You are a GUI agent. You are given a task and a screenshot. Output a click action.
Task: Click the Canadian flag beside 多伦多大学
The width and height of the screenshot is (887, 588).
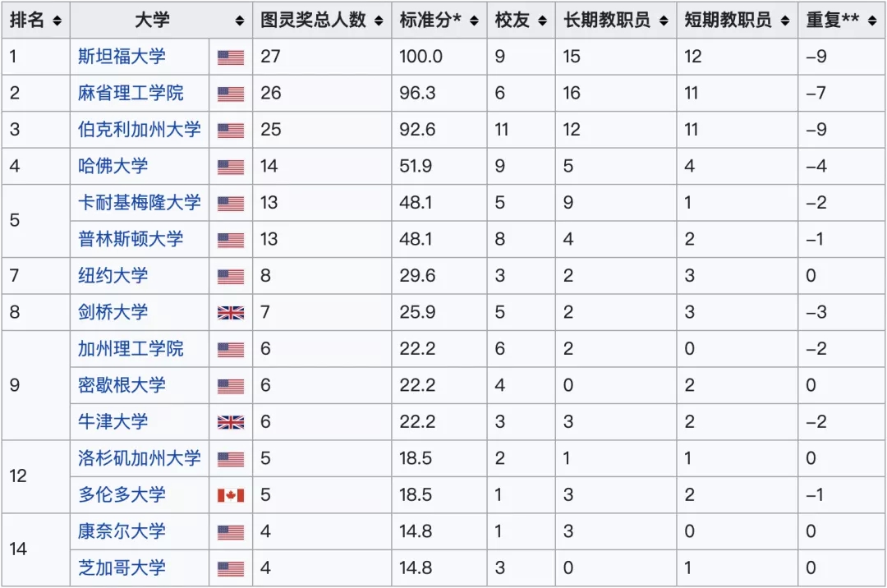click(231, 495)
